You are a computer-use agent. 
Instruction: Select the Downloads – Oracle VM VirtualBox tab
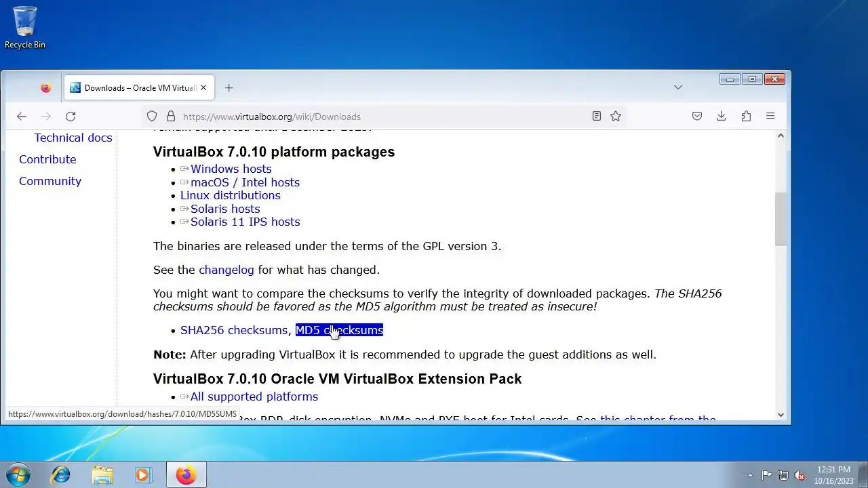pos(140,87)
